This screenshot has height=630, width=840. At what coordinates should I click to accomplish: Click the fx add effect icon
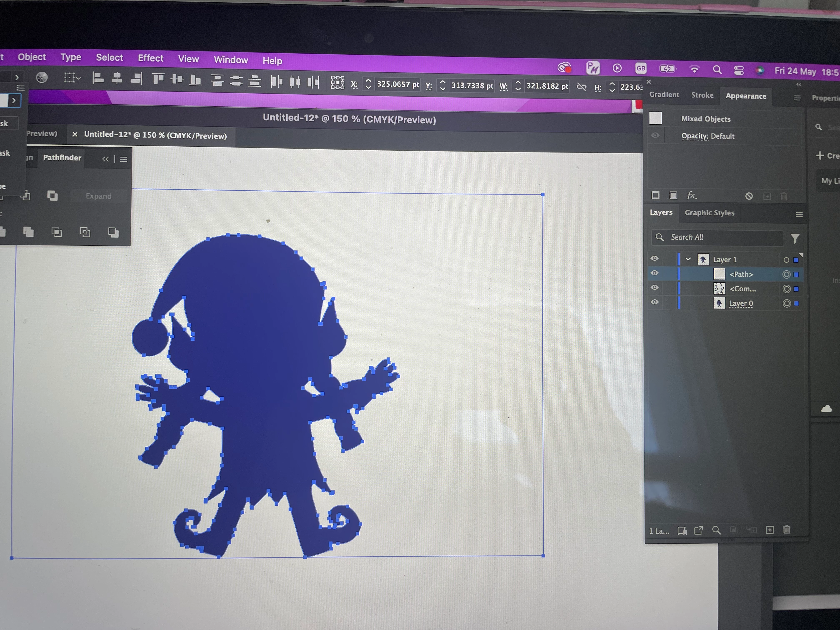[691, 196]
